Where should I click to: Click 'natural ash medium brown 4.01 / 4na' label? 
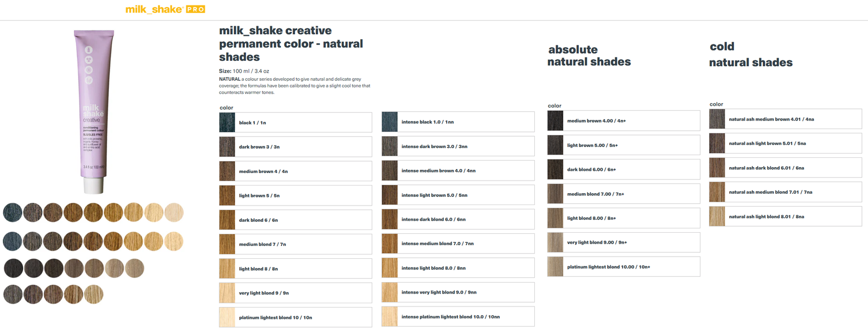[771, 119]
